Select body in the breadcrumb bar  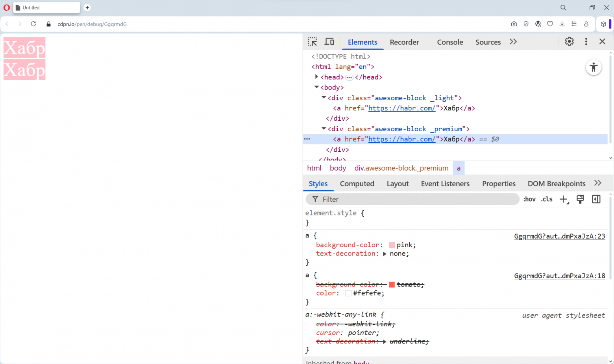click(338, 168)
